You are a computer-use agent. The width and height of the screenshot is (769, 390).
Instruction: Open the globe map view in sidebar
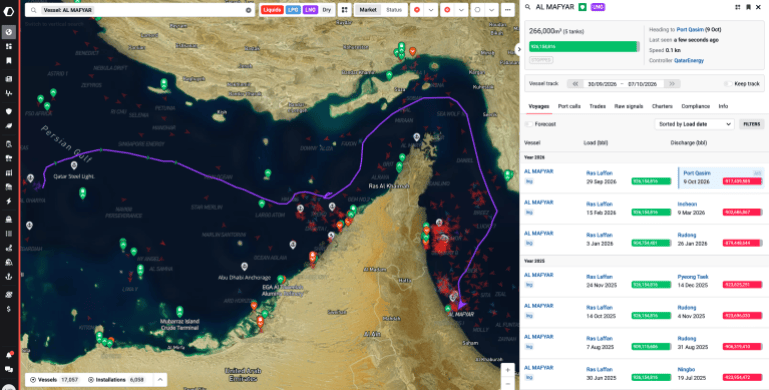[x=8, y=32]
